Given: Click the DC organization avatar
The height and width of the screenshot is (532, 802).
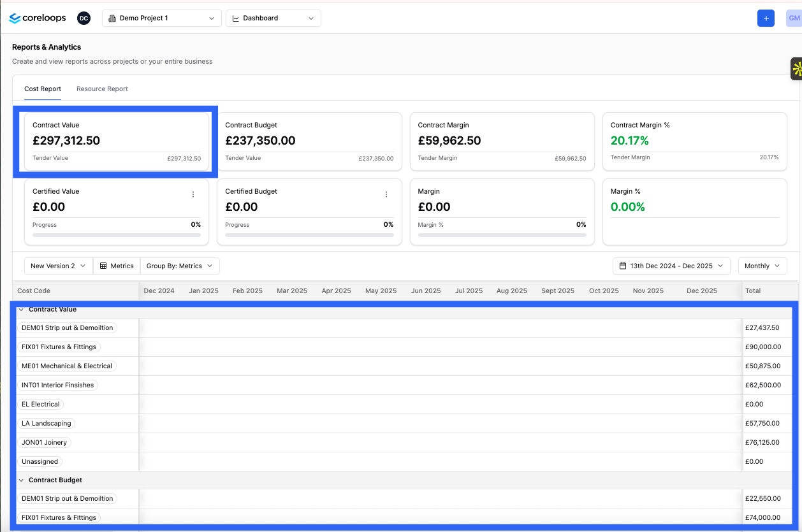Looking at the screenshot, I should (84, 18).
